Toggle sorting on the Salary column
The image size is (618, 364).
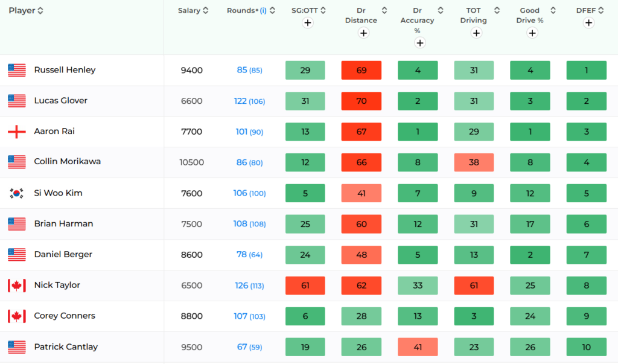tap(206, 10)
